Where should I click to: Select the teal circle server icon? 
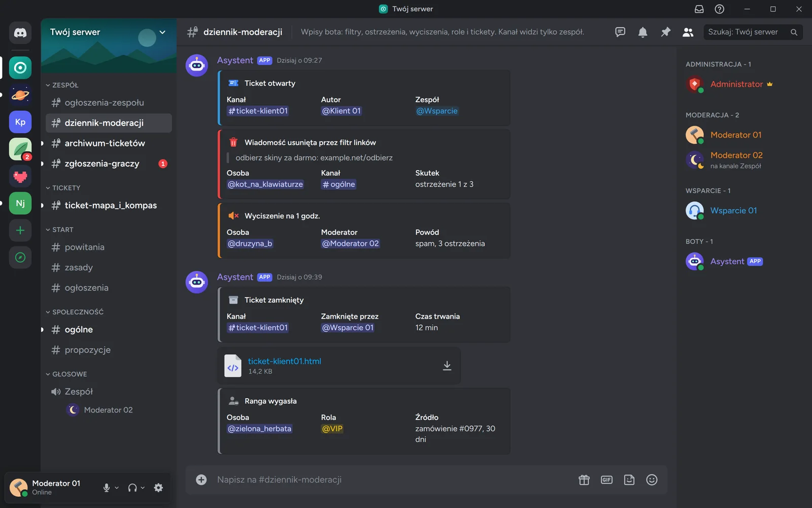point(20,68)
